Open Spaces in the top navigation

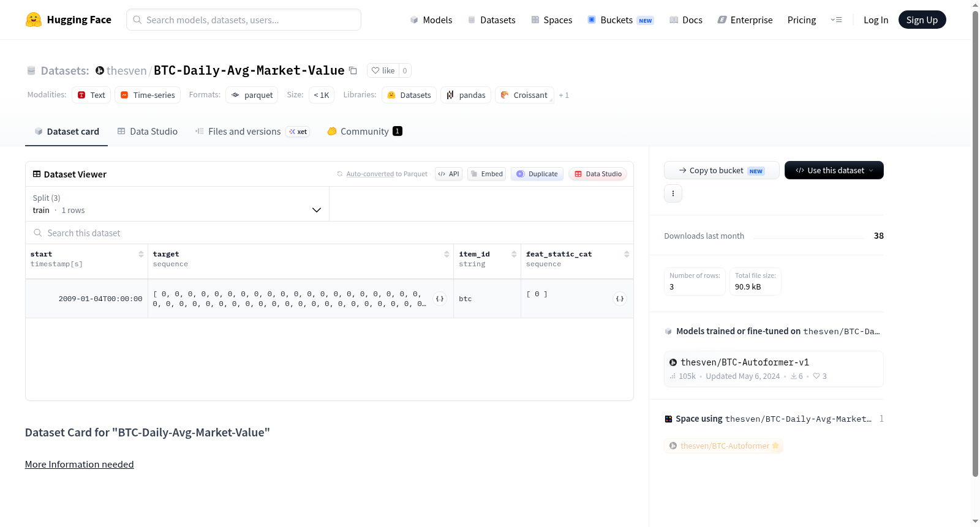point(551,20)
